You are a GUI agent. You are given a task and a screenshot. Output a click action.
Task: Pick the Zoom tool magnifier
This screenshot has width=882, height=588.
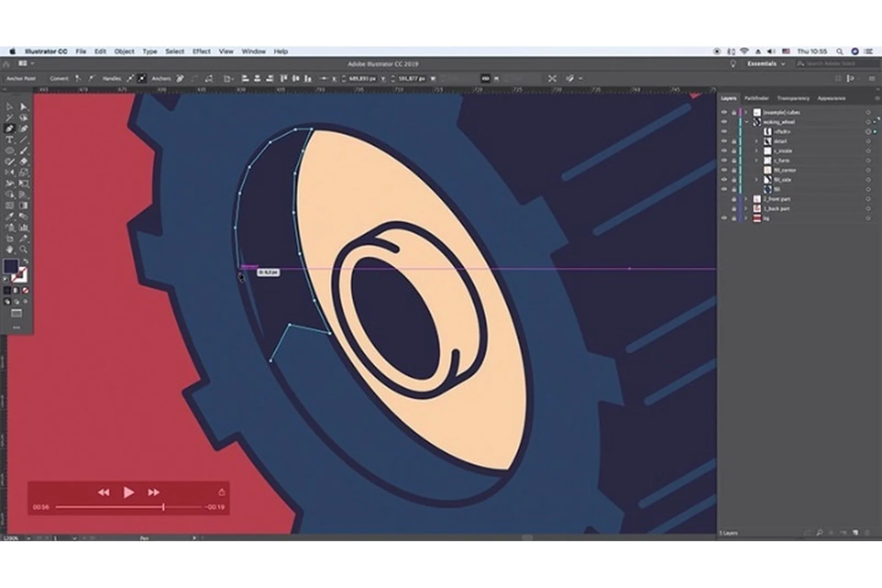click(23, 250)
